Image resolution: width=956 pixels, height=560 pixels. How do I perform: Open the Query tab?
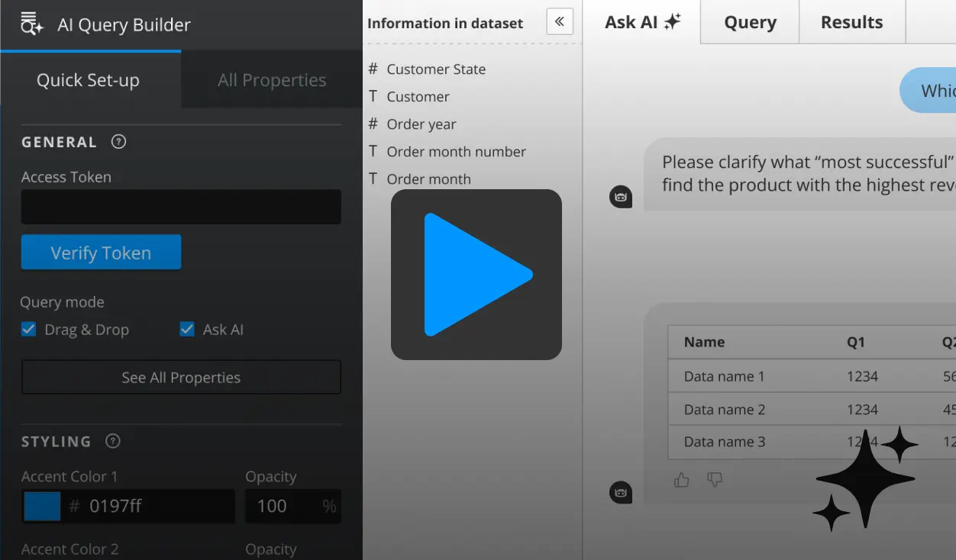pos(750,22)
